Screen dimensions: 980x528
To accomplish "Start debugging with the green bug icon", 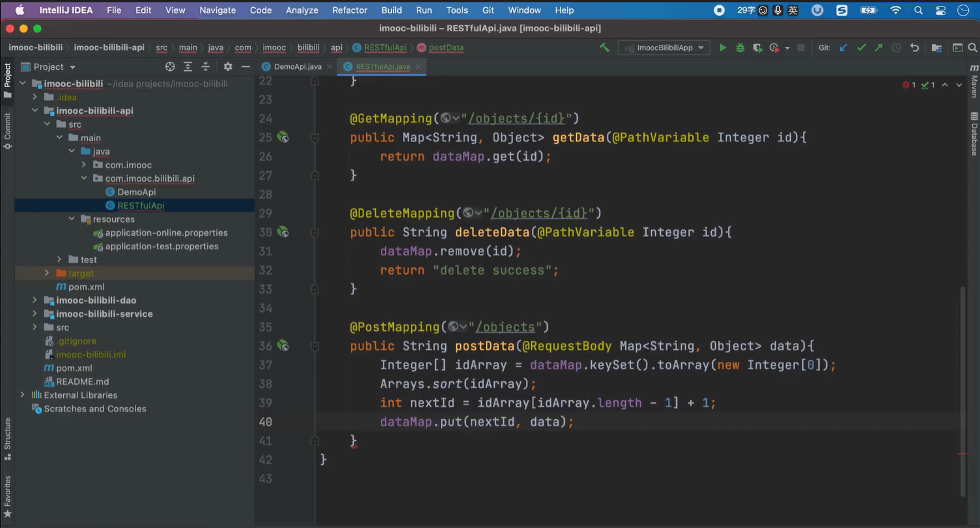I will (x=740, y=48).
